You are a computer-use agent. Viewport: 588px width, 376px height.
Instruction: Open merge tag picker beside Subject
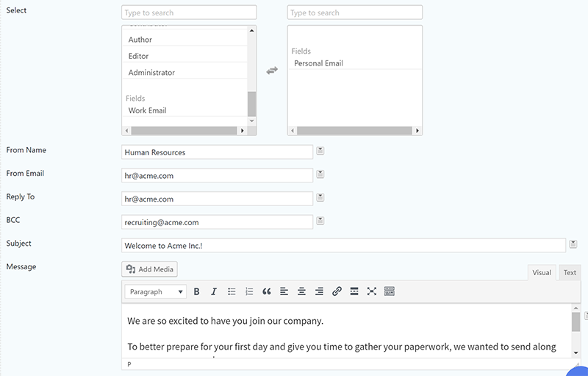coord(573,244)
